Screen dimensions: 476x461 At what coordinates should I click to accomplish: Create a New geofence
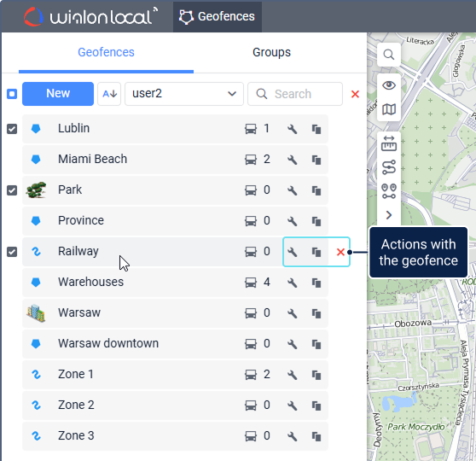click(x=58, y=94)
